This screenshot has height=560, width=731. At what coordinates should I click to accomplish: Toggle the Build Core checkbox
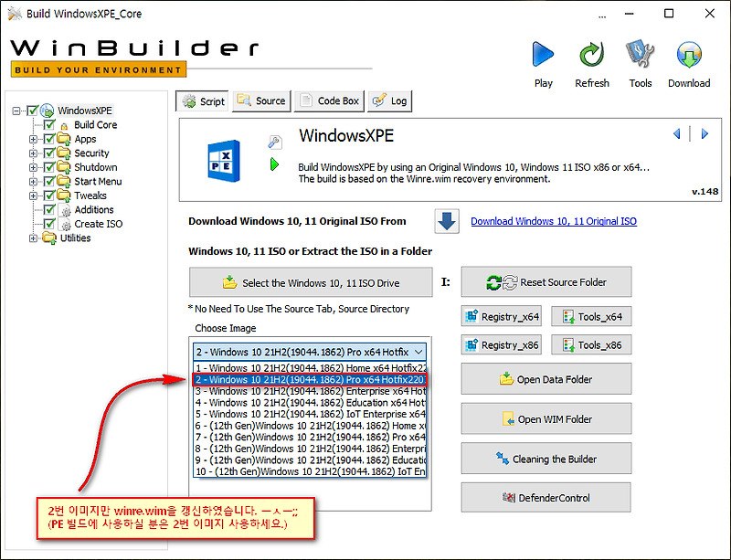pos(49,124)
